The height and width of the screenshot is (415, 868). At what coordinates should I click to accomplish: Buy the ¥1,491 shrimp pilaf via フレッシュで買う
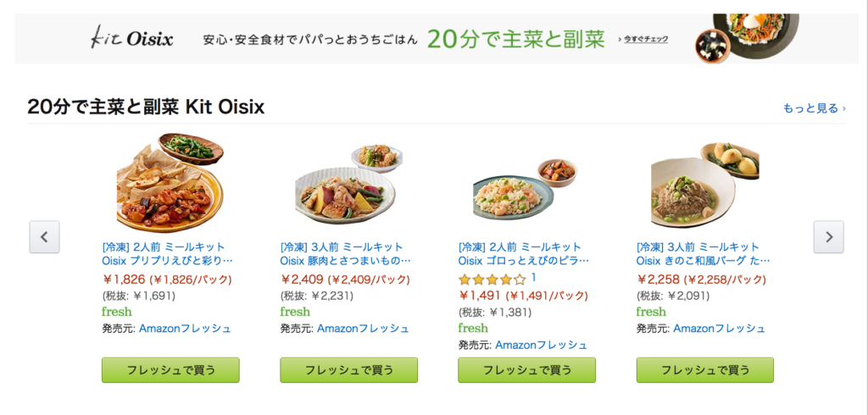click(x=526, y=369)
